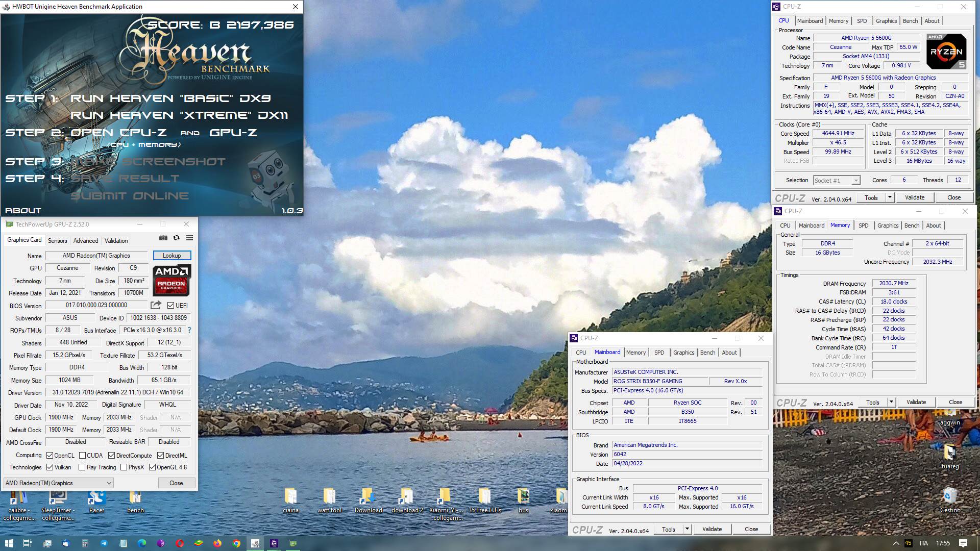Image resolution: width=980 pixels, height=551 pixels.
Task: Click the Ryzen 5 logo in CPU-Z
Action: pyautogui.click(x=946, y=52)
